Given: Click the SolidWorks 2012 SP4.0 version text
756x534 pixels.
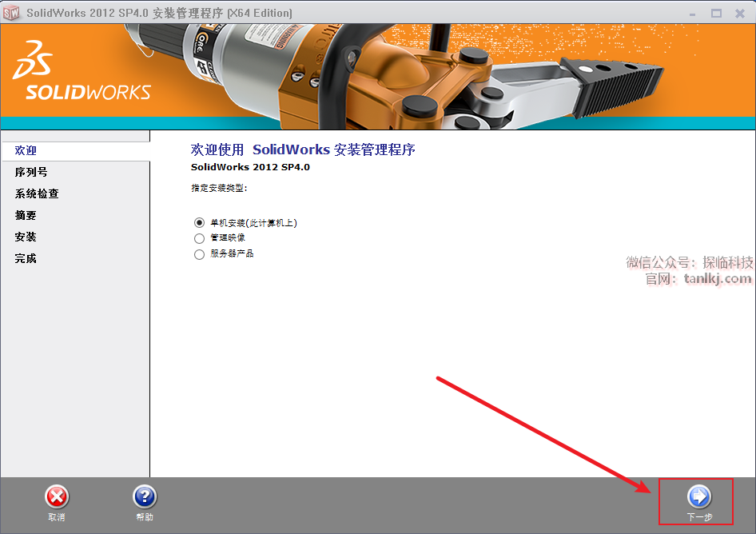Looking at the screenshot, I should [250, 167].
